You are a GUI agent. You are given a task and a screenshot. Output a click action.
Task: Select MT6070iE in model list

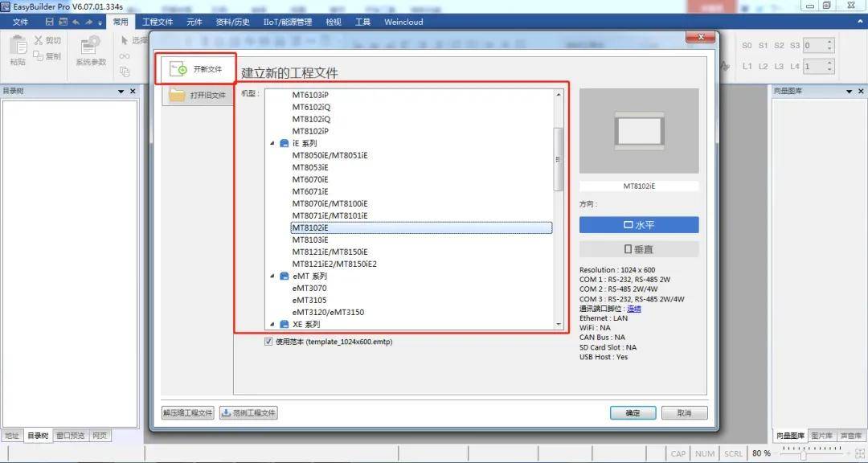point(310,179)
